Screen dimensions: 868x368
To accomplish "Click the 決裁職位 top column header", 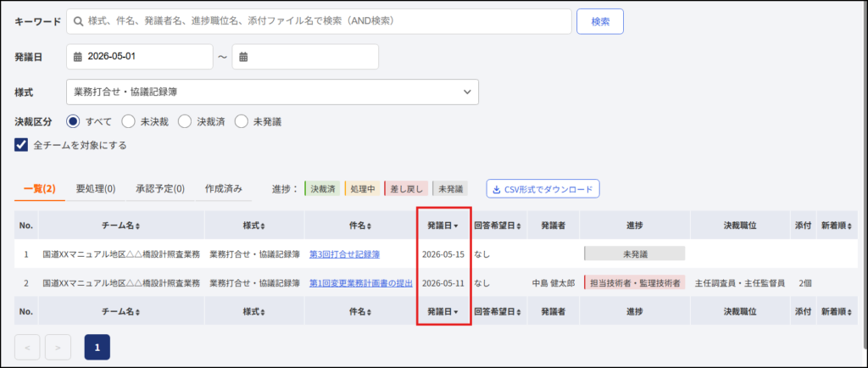I will click(x=740, y=226).
